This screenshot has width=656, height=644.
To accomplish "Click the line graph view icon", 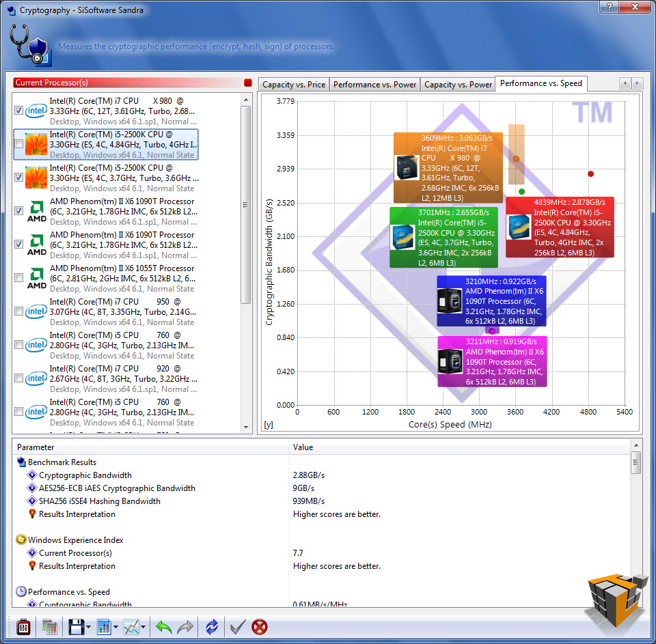I will point(131,627).
